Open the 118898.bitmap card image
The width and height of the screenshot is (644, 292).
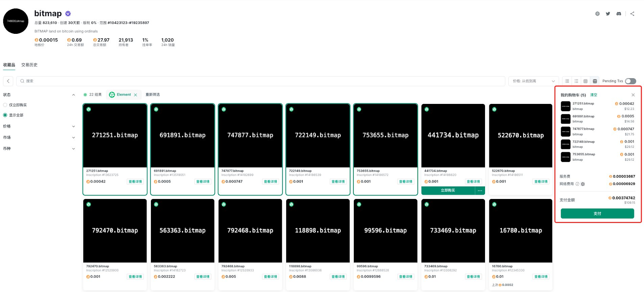318,231
